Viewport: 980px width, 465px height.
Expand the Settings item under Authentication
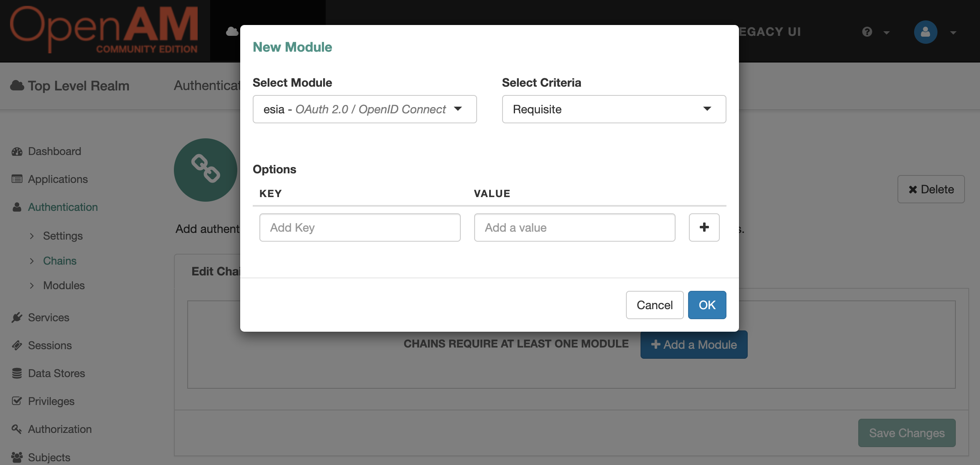63,236
